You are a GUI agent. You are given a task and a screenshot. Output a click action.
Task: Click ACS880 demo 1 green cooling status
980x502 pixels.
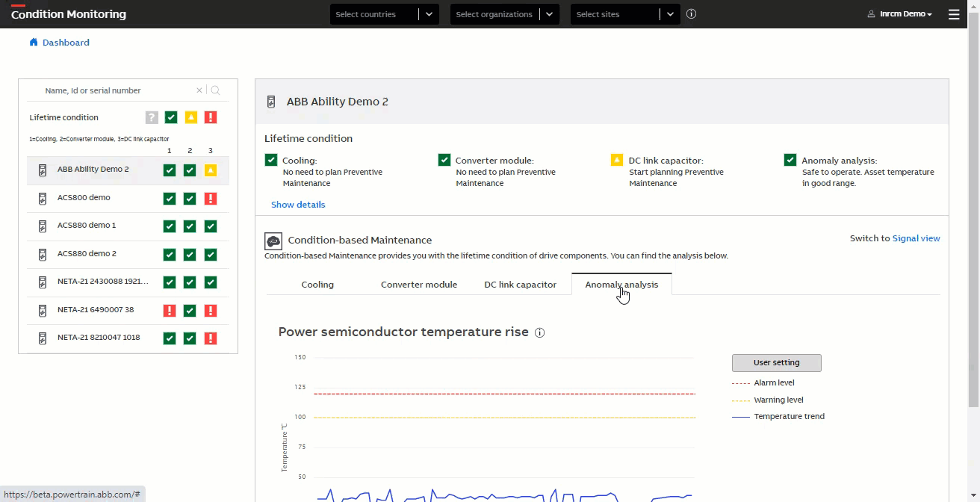pyautogui.click(x=170, y=226)
